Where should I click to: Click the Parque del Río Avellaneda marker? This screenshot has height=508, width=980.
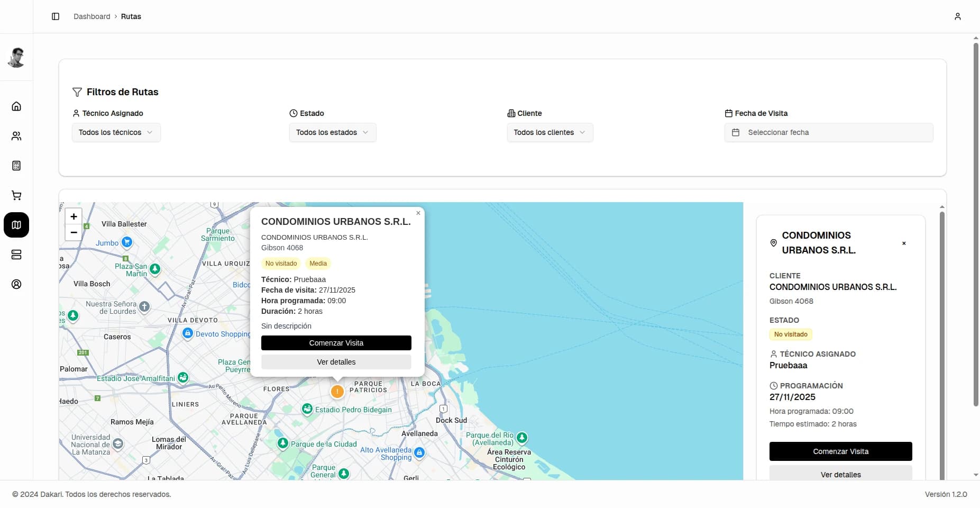click(x=522, y=437)
